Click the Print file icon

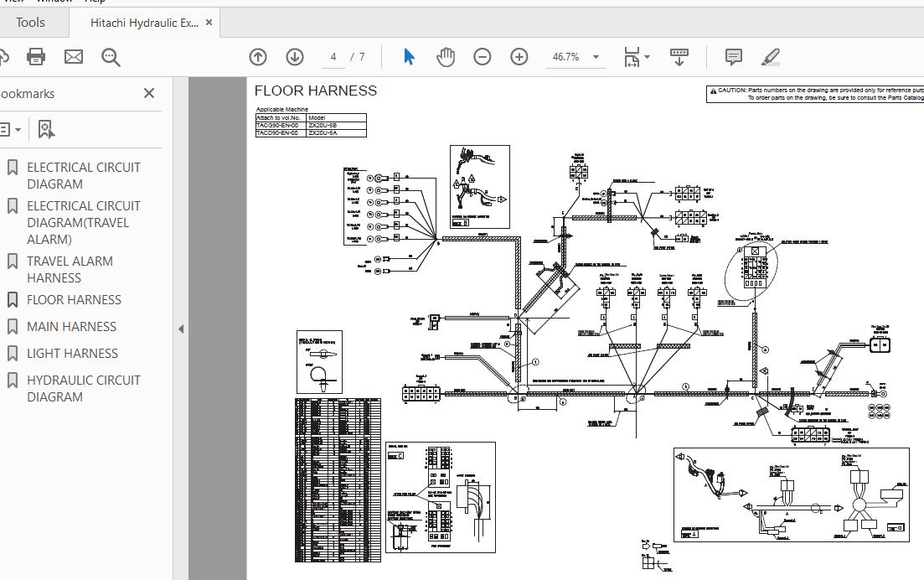click(36, 57)
